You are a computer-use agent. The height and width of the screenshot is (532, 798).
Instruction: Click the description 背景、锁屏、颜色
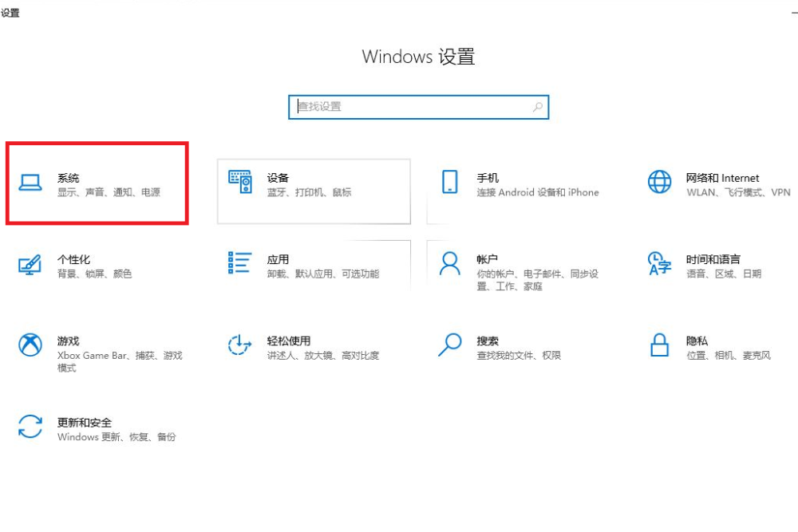coord(95,274)
